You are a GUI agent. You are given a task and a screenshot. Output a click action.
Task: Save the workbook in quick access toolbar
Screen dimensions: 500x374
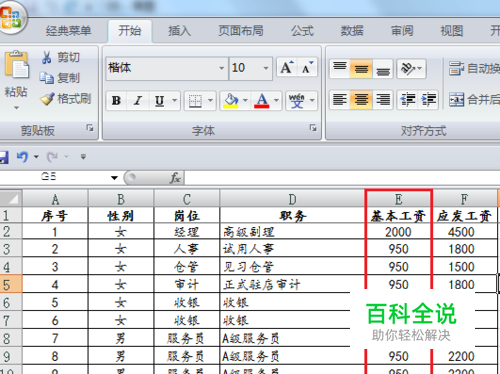click(3, 157)
